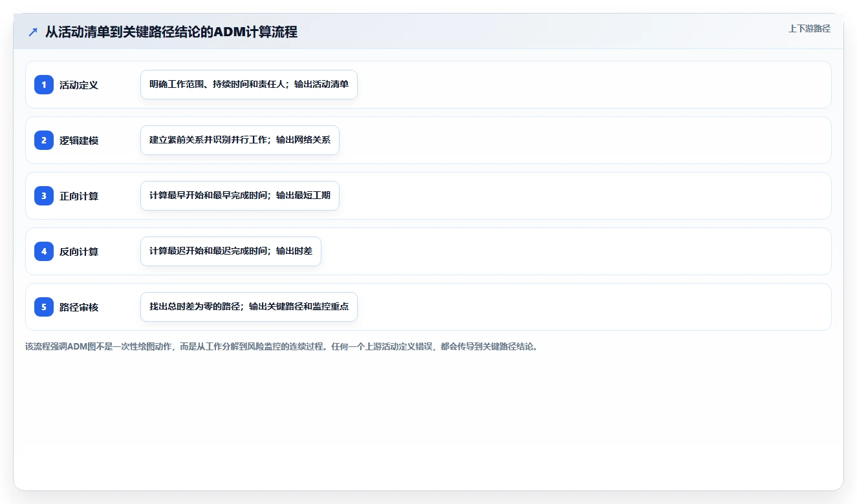Click the box 明确工作范围、持续时间和责任人；输出活动清单
Image resolution: width=857 pixels, height=504 pixels.
pyautogui.click(x=249, y=85)
